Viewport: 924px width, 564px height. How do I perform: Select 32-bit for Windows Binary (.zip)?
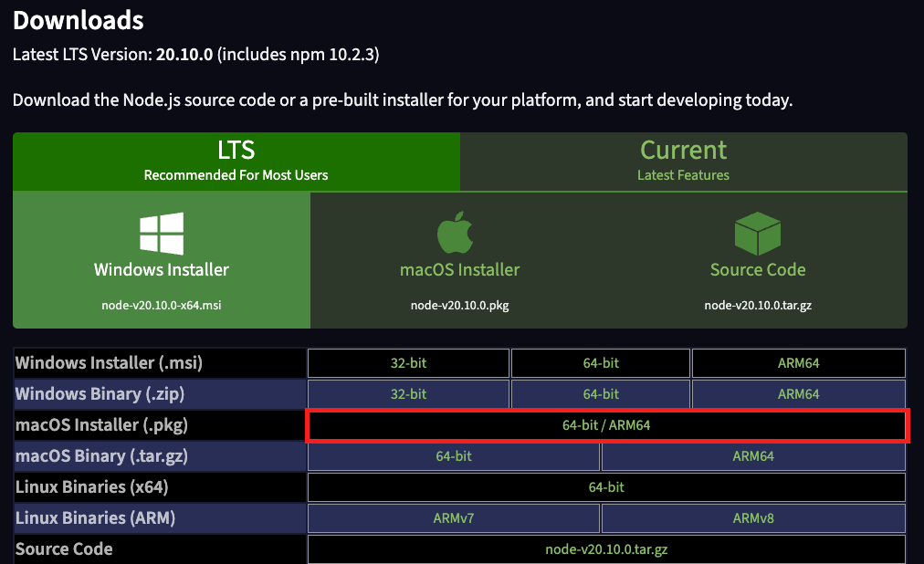[408, 394]
